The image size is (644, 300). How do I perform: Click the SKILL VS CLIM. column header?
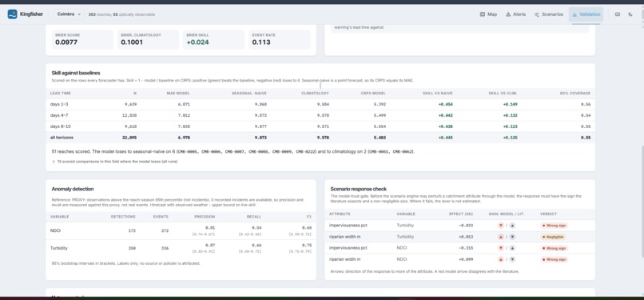[x=503, y=94]
